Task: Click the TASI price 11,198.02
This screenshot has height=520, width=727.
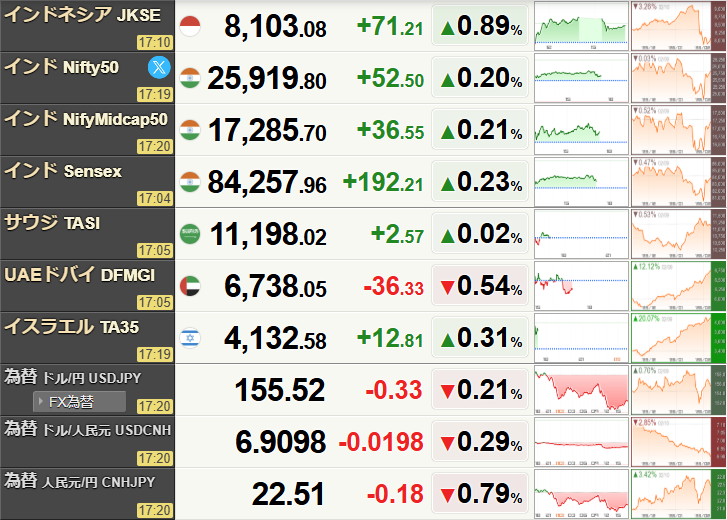Action: 268,234
